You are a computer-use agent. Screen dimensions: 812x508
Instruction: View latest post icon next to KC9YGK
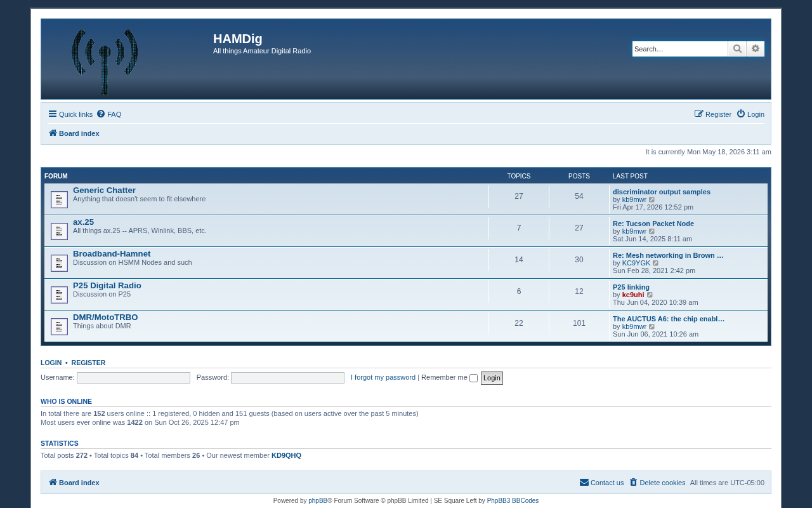tap(656, 263)
